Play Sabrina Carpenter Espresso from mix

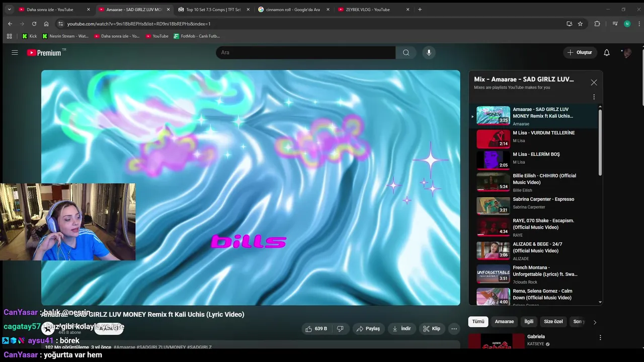pos(533,205)
